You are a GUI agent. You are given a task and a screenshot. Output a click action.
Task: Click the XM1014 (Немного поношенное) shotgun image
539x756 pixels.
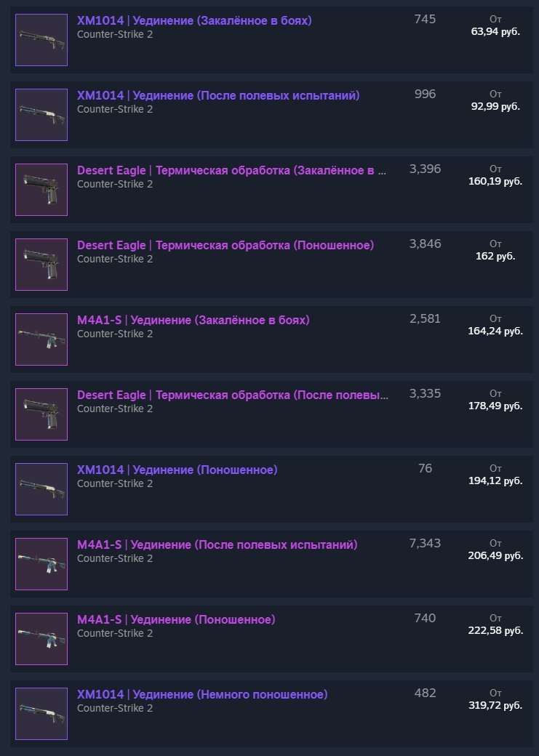[41, 714]
